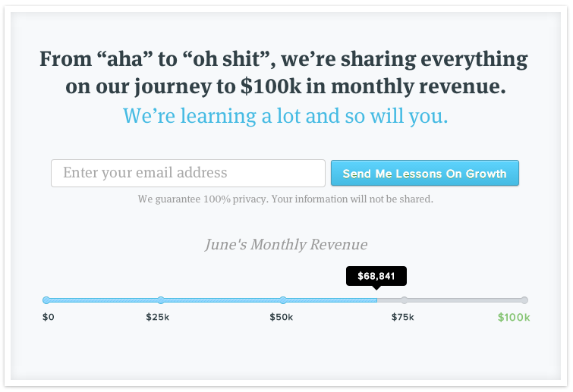Click the $100k end dot on bar
The image size is (573, 392).
(524, 300)
